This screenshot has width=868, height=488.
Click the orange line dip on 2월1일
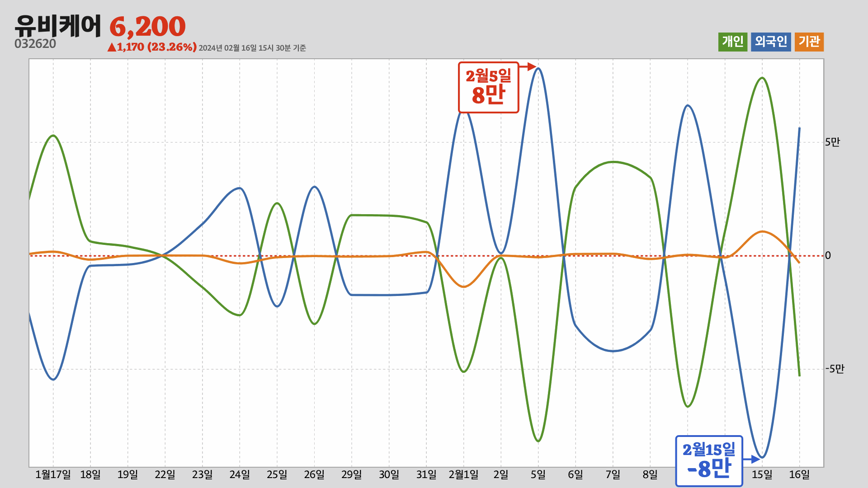click(x=464, y=286)
